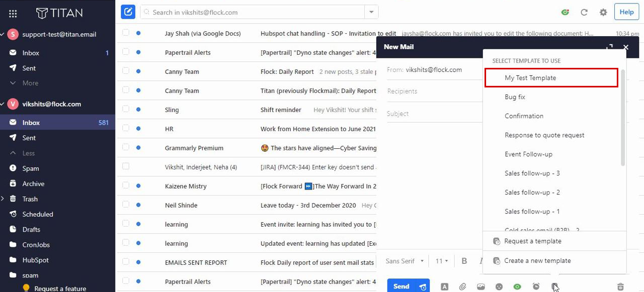The width and height of the screenshot is (644, 292).
Task: Send the email with the Send button
Action: point(401,286)
